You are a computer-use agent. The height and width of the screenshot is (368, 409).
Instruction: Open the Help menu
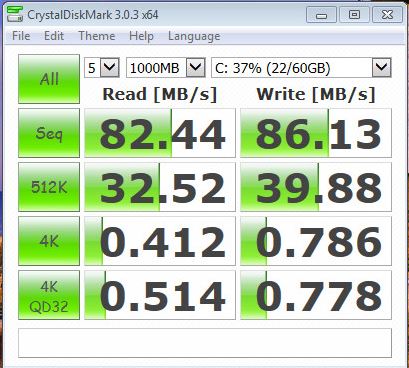(x=141, y=36)
